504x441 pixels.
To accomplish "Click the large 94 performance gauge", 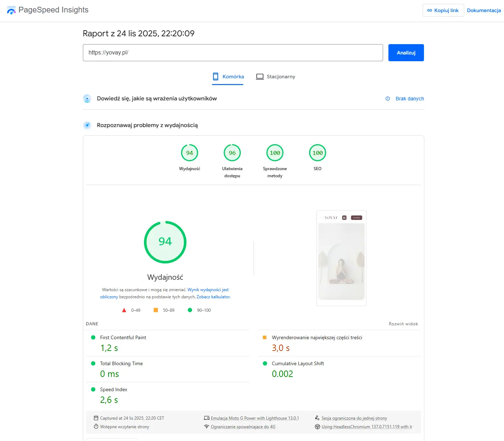I will tap(165, 242).
